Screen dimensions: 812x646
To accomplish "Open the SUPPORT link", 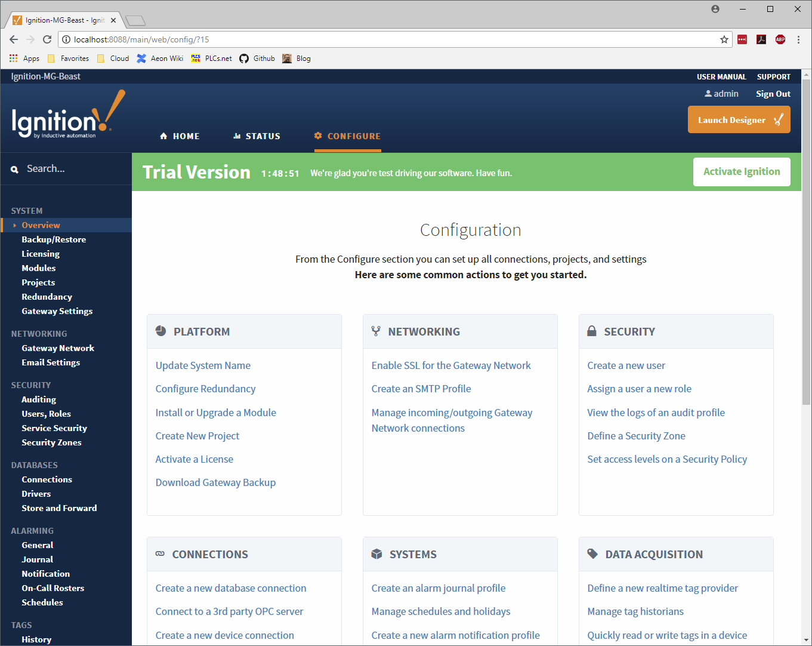I will (x=774, y=77).
